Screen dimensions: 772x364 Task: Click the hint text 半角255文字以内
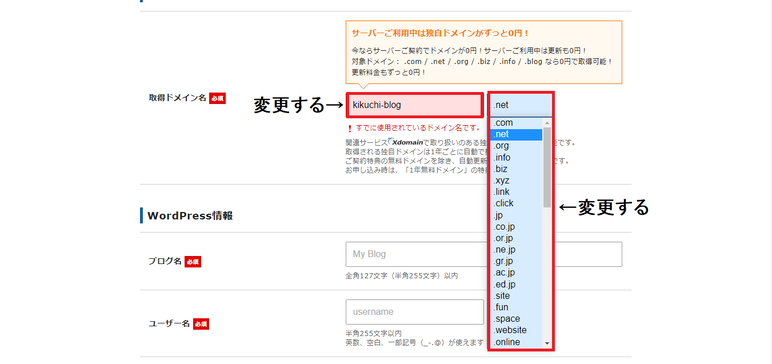click(x=374, y=333)
